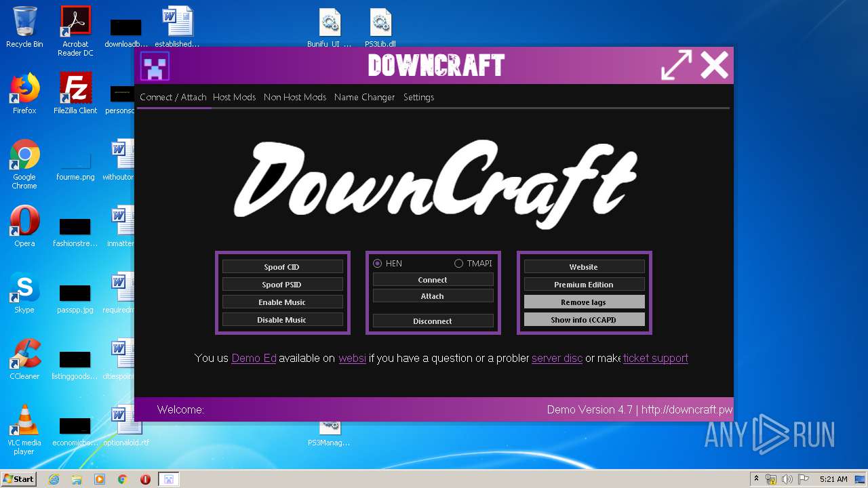Click the Spoof CID button
868x488 pixels.
(x=282, y=267)
